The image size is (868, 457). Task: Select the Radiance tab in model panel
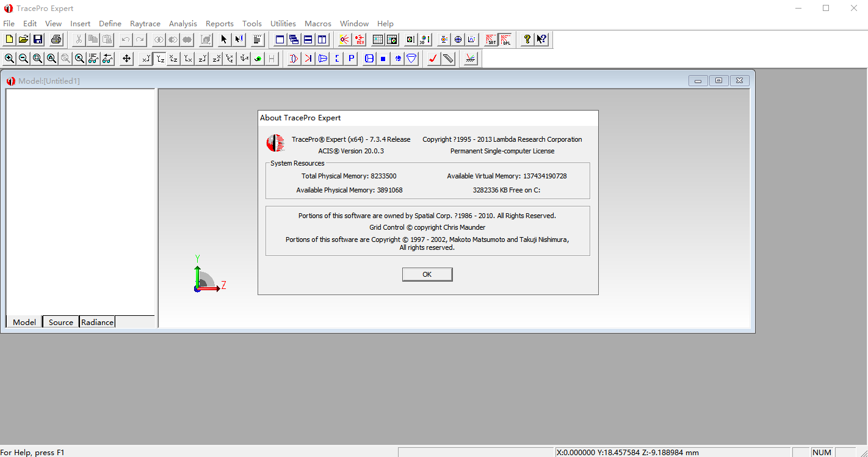point(97,322)
